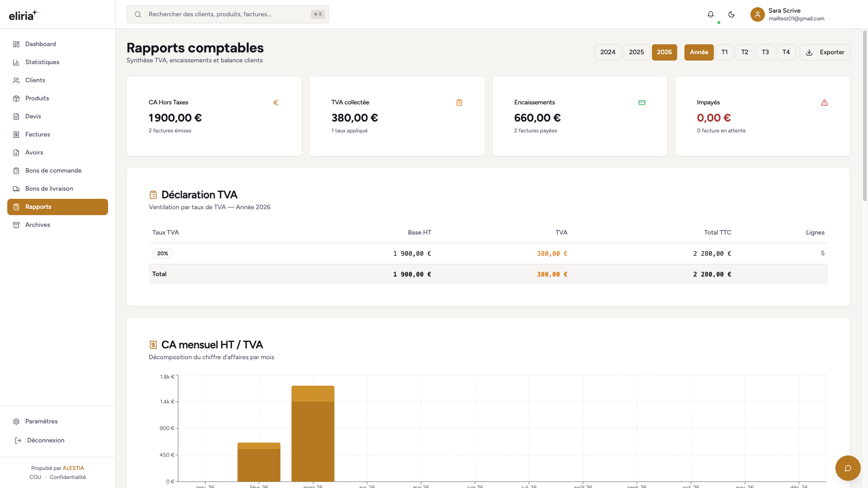The image size is (868, 488).
Task: Toggle dark mode moon icon
Action: coord(731,14)
